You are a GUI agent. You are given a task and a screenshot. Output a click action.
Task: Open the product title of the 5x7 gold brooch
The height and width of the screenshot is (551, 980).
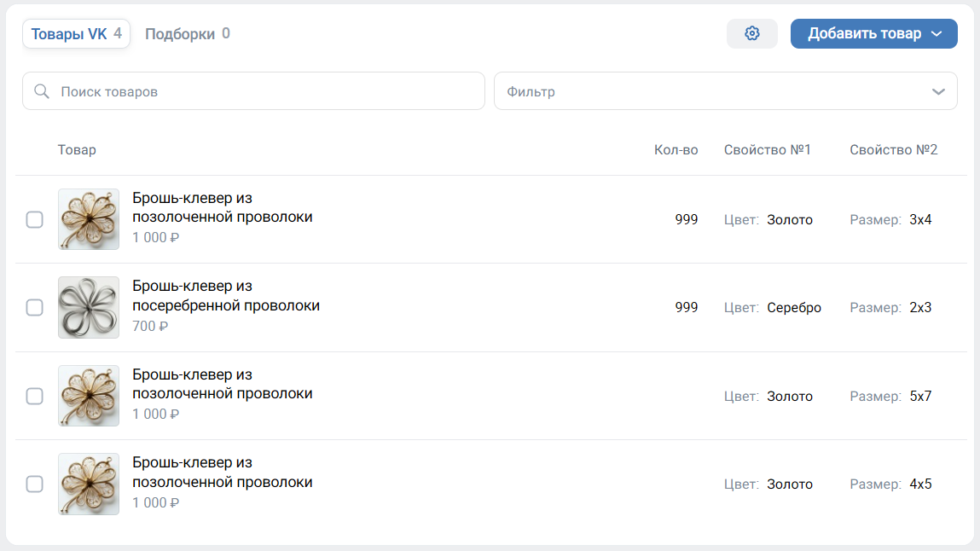point(222,384)
